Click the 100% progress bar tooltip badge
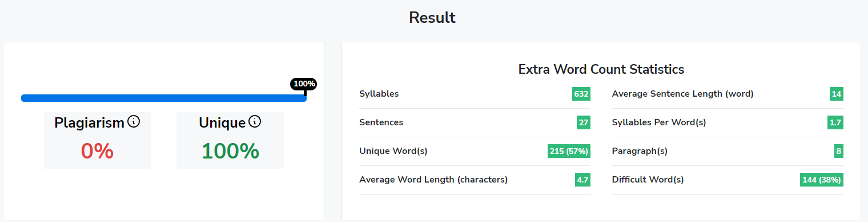 (304, 84)
